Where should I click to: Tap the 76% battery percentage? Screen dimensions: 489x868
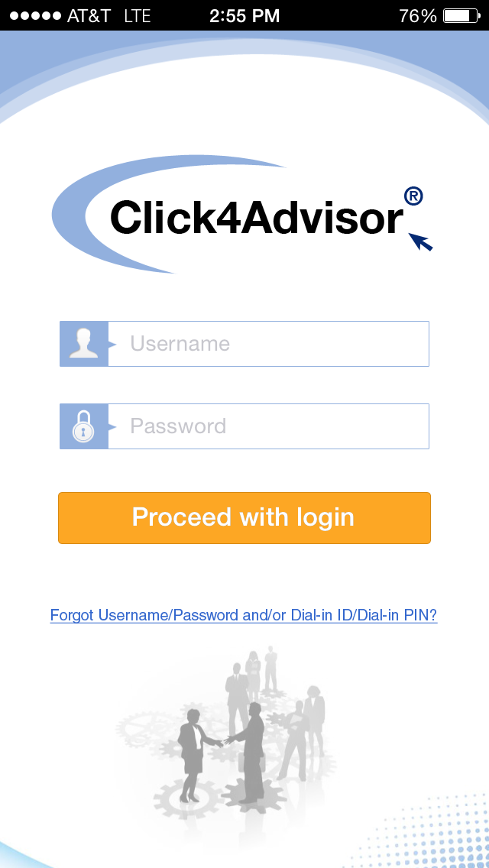pos(418,16)
